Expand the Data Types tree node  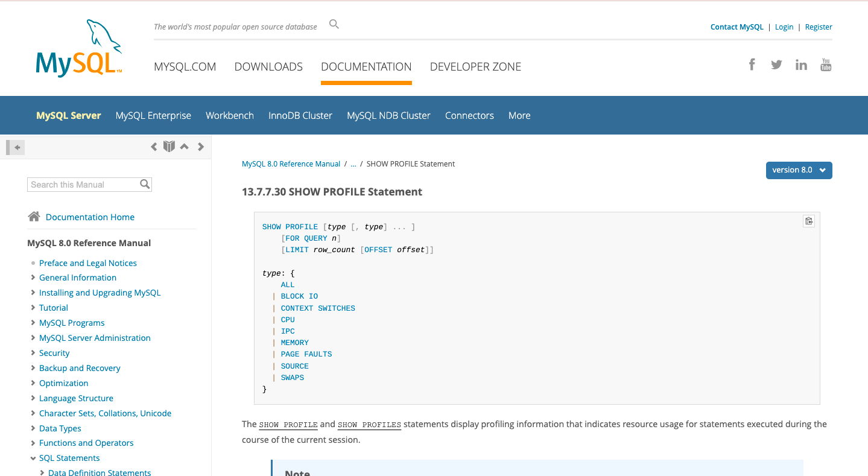[33, 428]
